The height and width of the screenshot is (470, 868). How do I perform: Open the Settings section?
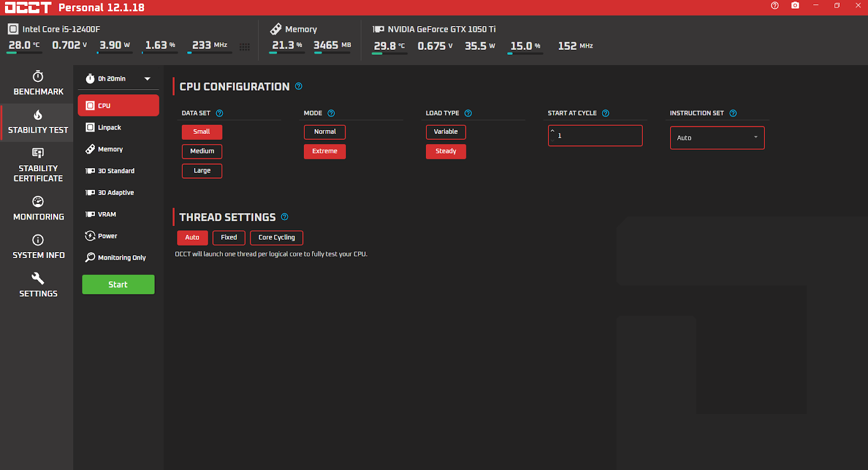click(38, 285)
